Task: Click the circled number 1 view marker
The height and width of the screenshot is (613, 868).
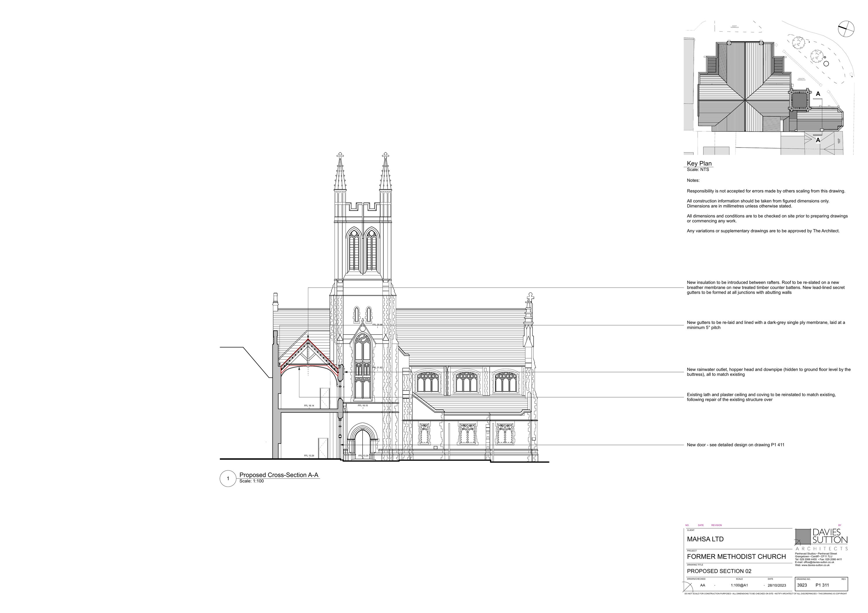Action: click(x=228, y=478)
